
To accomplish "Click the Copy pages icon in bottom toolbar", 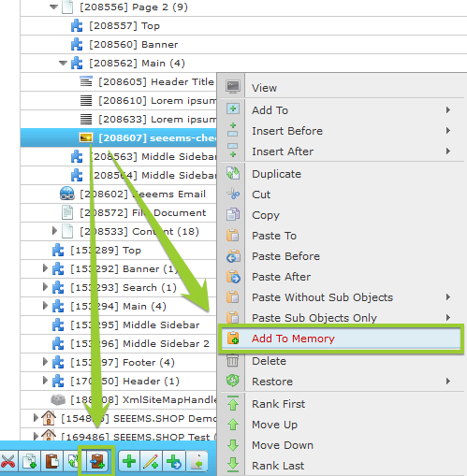I will coord(30,461).
